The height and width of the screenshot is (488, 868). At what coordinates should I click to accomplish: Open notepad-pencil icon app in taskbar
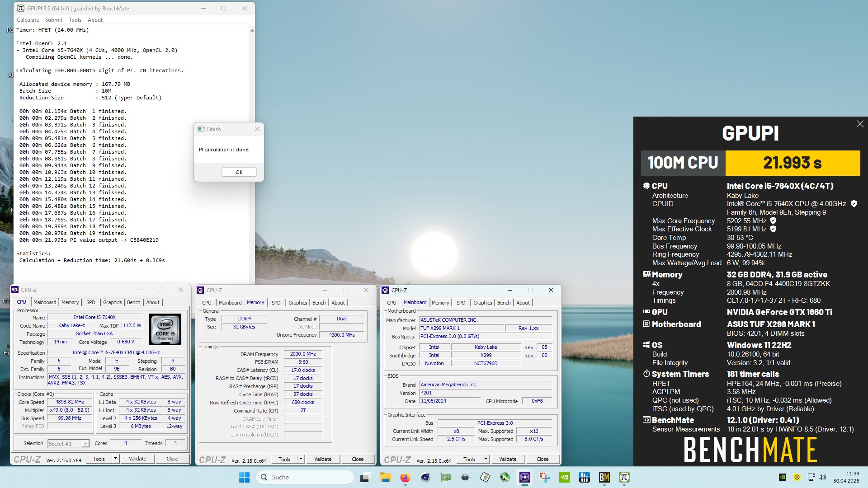[485, 477]
